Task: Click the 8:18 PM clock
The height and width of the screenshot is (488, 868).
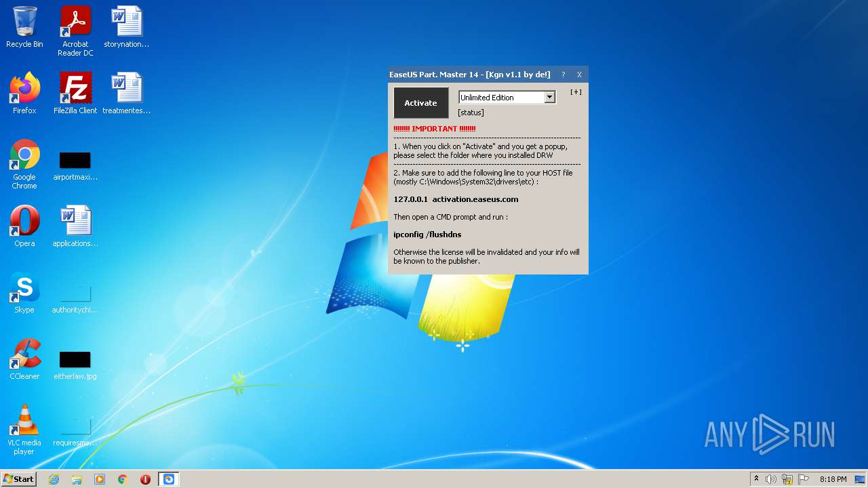Action: coord(833,479)
